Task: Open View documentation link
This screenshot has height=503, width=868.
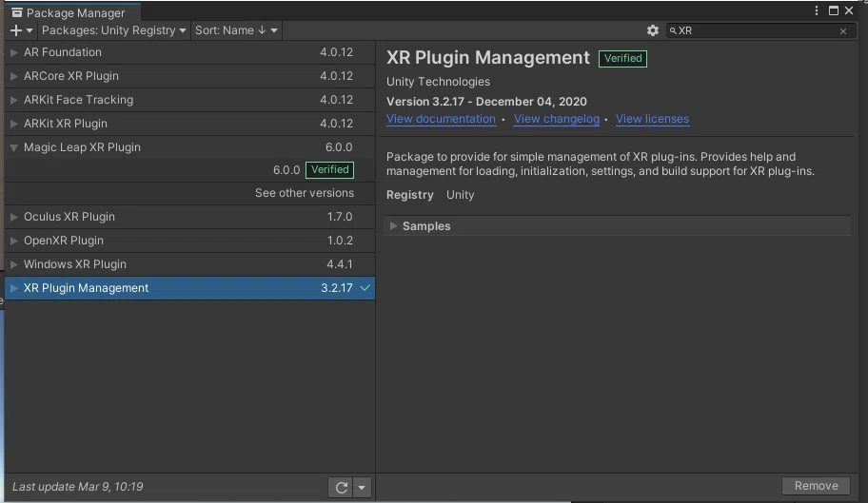Action: [x=441, y=119]
